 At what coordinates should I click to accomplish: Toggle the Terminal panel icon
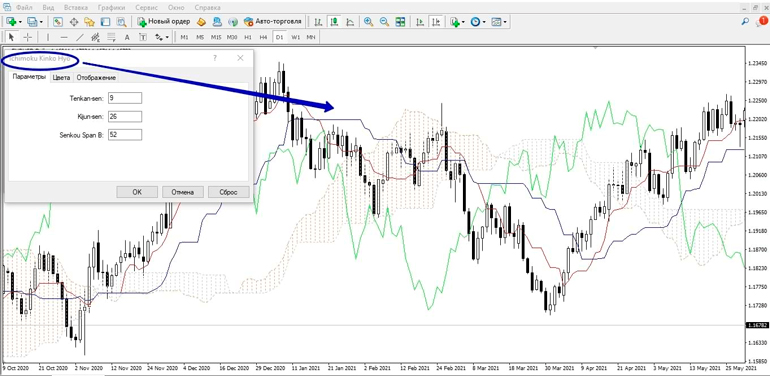(105, 22)
